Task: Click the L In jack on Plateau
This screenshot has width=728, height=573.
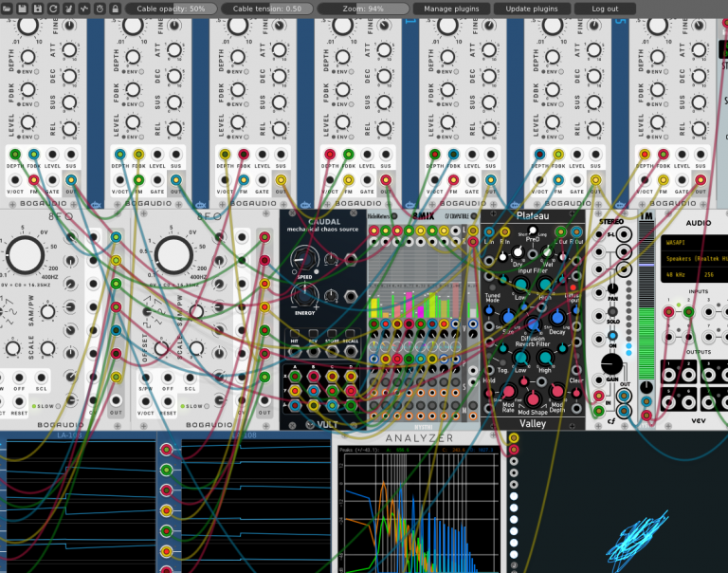Action: coord(489,231)
